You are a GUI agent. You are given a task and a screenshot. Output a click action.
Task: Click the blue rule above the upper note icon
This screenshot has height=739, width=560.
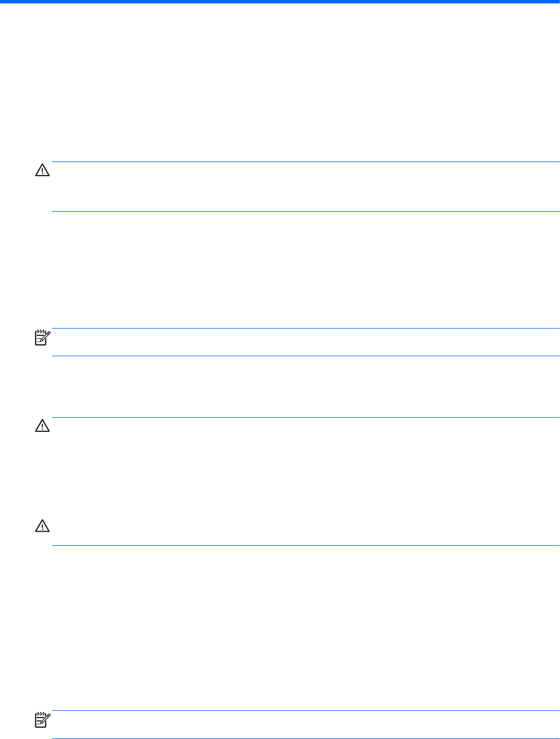point(305,328)
